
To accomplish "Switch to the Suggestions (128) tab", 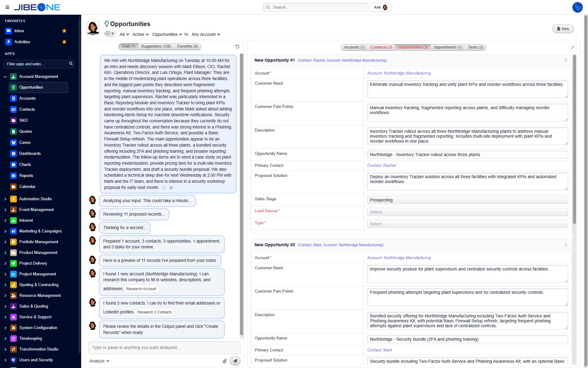I will [x=156, y=46].
